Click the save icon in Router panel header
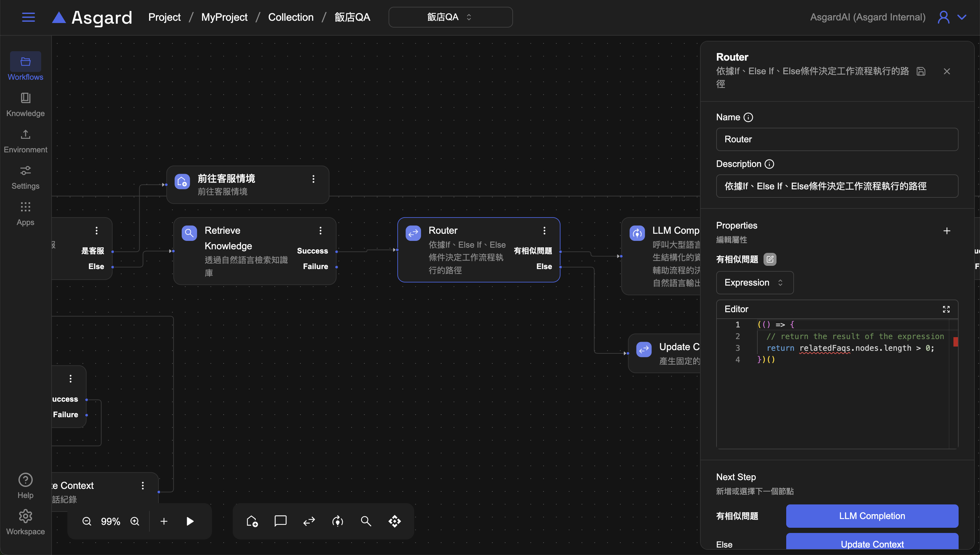This screenshot has height=555, width=980. [921, 71]
